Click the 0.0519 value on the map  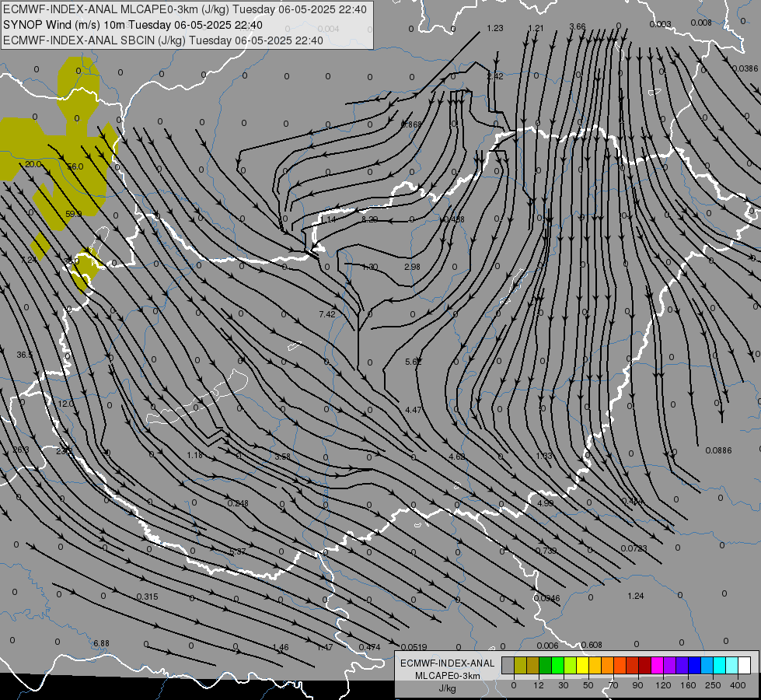click(414, 647)
